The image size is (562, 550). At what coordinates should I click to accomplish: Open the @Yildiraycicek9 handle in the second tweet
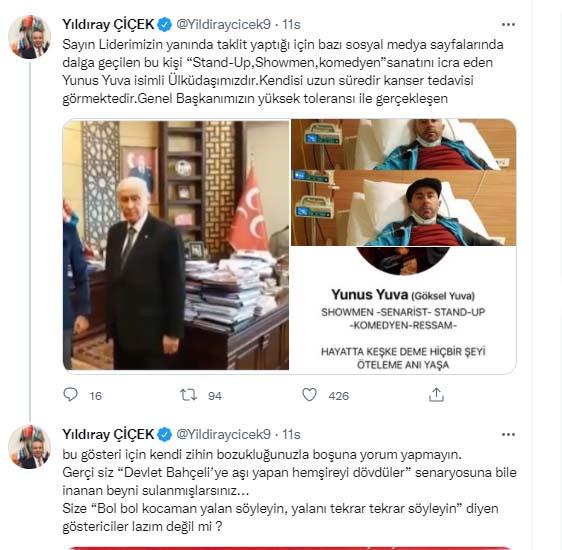pos(223,434)
